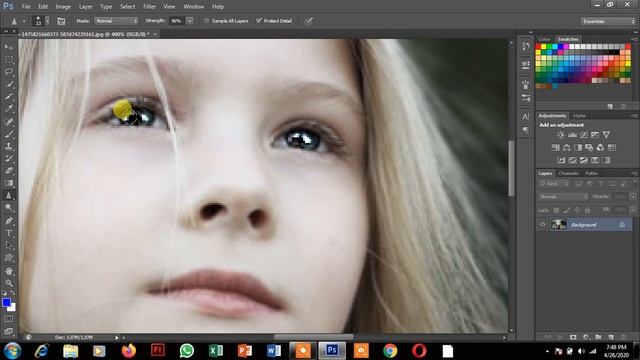Add a Photo Filter adjustment

(x=589, y=147)
